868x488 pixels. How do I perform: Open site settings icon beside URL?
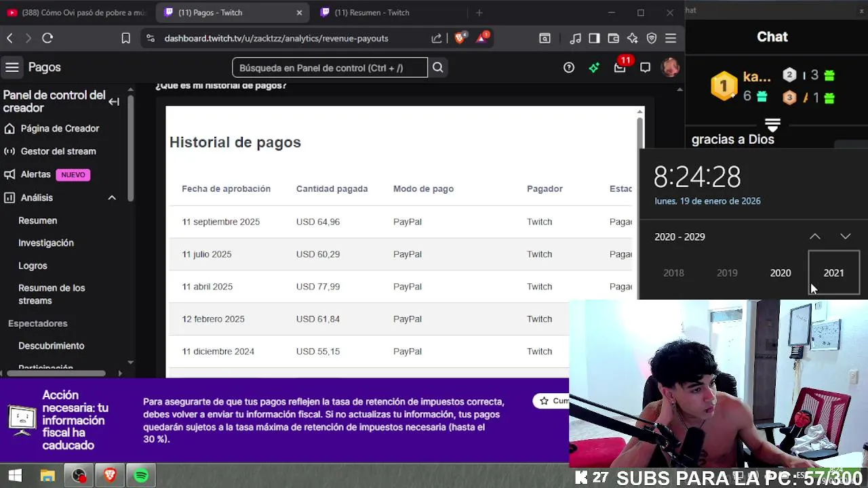point(151,39)
